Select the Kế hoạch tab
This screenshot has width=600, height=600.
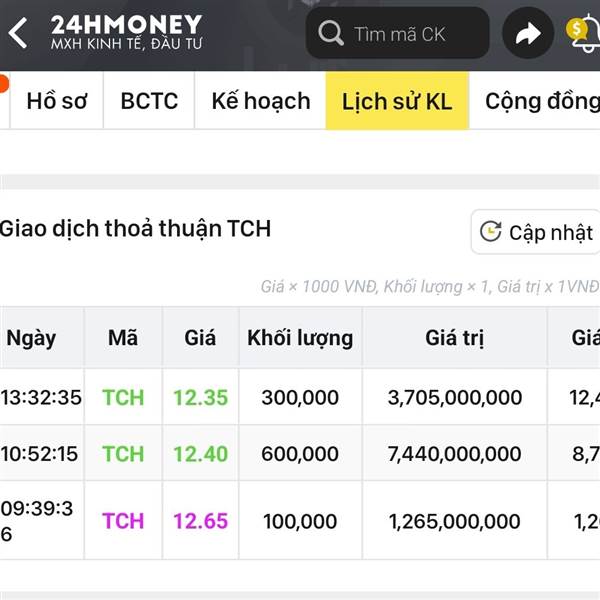[260, 101]
